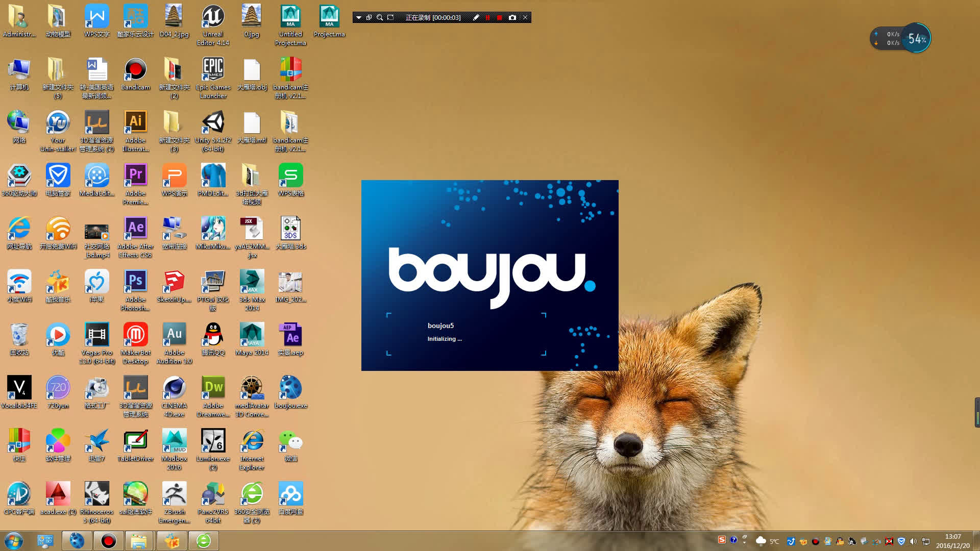Open the Bandicam desktop shortcut
This screenshot has height=551, width=980.
coord(135,74)
